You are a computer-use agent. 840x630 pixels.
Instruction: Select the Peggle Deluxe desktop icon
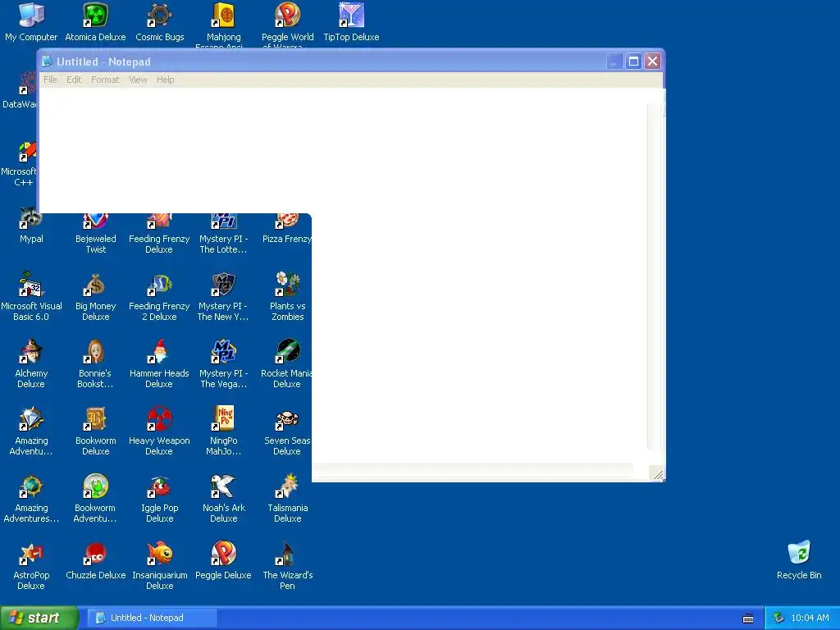click(x=223, y=560)
